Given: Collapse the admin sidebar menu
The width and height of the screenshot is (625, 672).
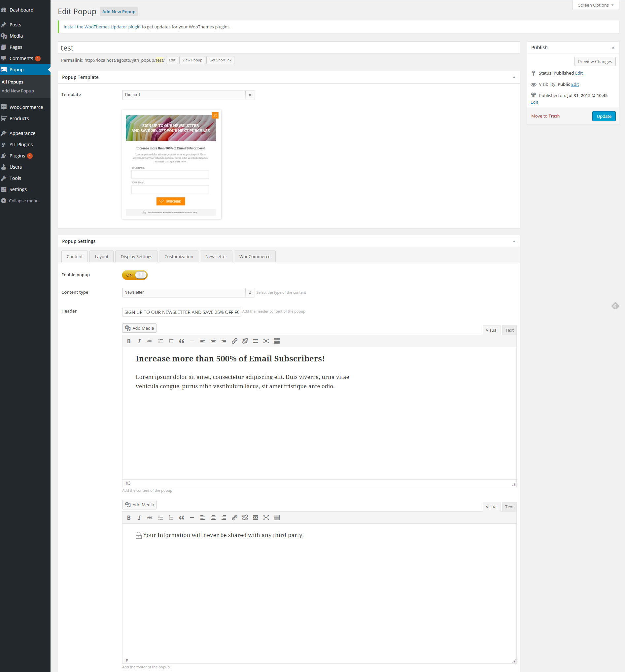Looking at the screenshot, I should [x=20, y=201].
